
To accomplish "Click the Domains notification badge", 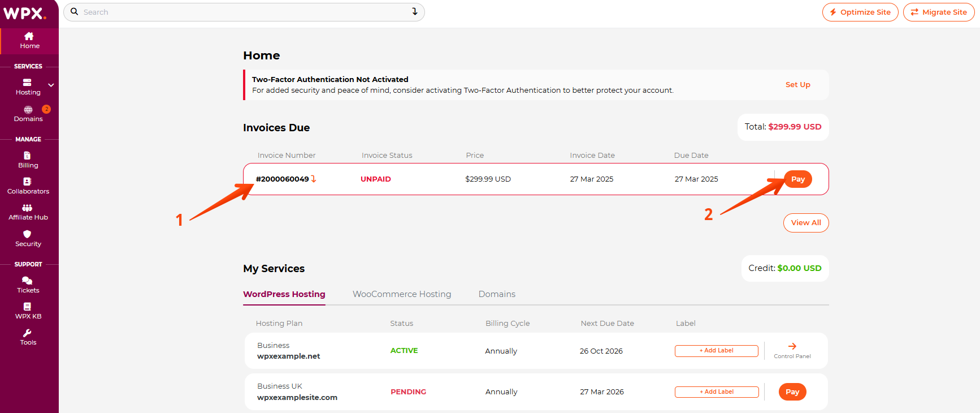I will [46, 109].
